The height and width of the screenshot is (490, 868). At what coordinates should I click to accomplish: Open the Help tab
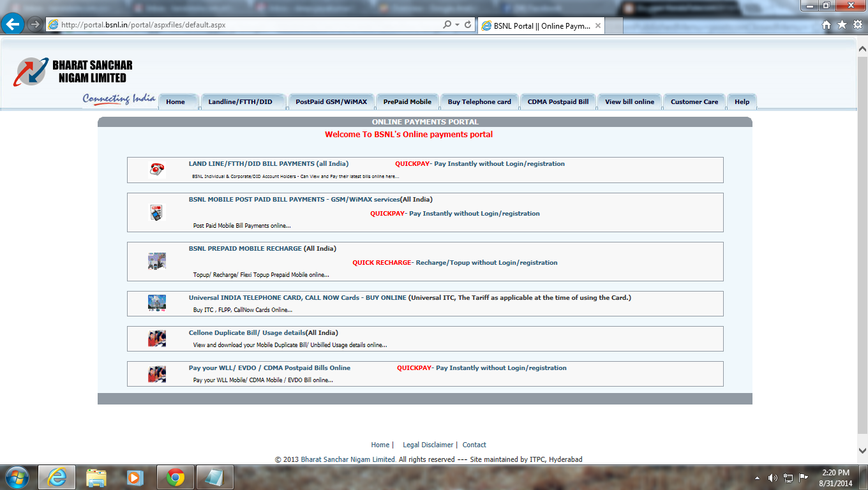coord(742,101)
